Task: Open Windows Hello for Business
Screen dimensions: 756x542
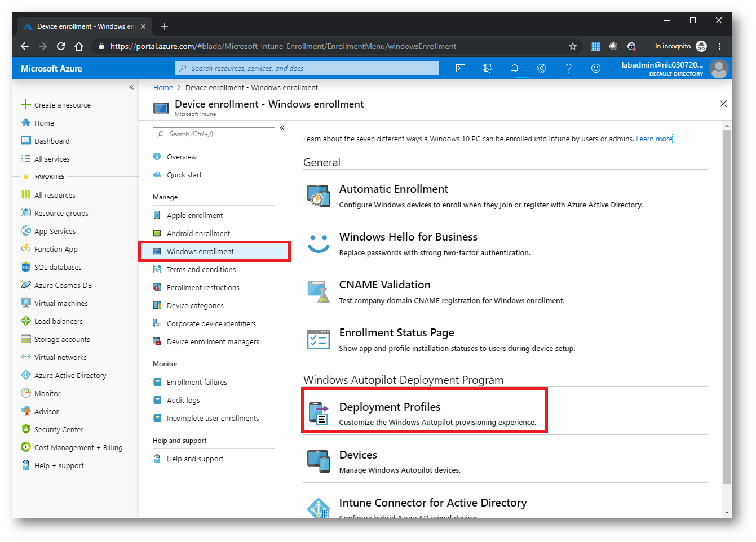Action: pos(506,243)
